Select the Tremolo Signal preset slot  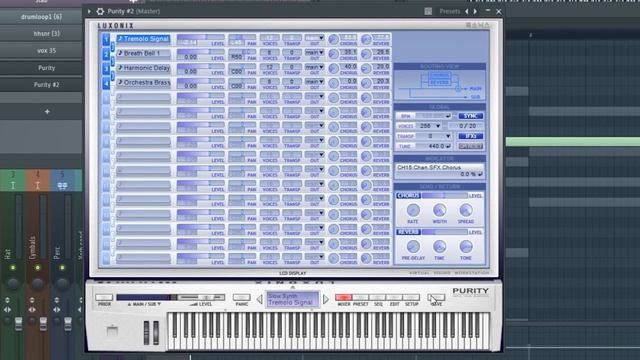coord(143,39)
